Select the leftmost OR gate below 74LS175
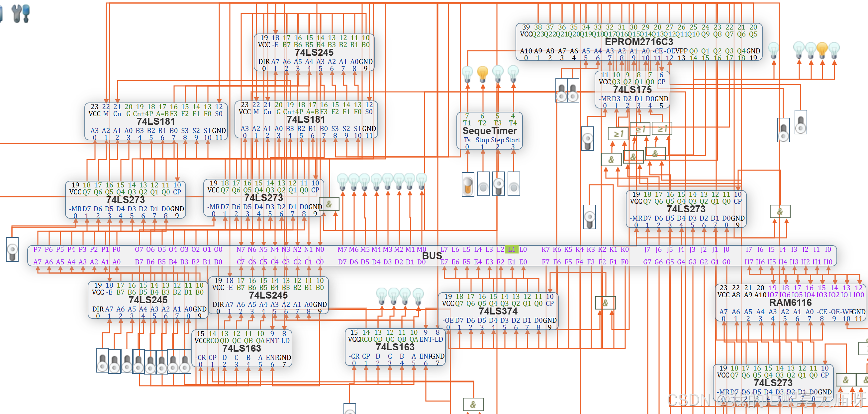 [x=618, y=134]
